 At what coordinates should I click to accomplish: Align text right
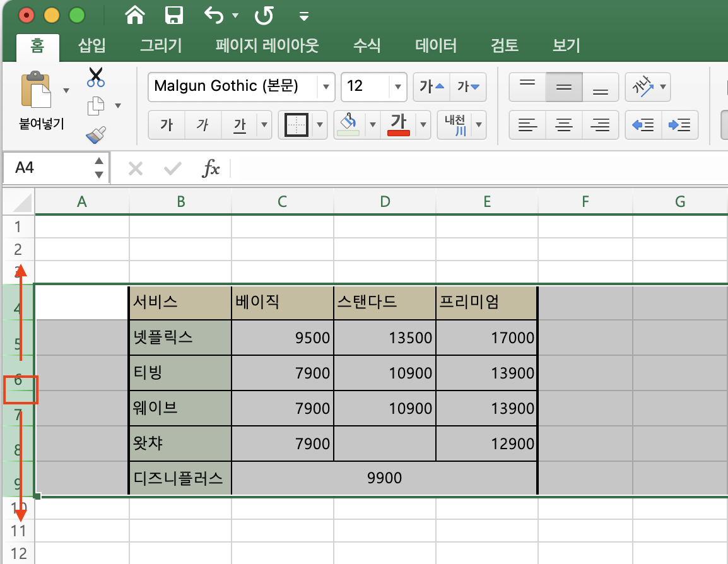click(x=601, y=125)
